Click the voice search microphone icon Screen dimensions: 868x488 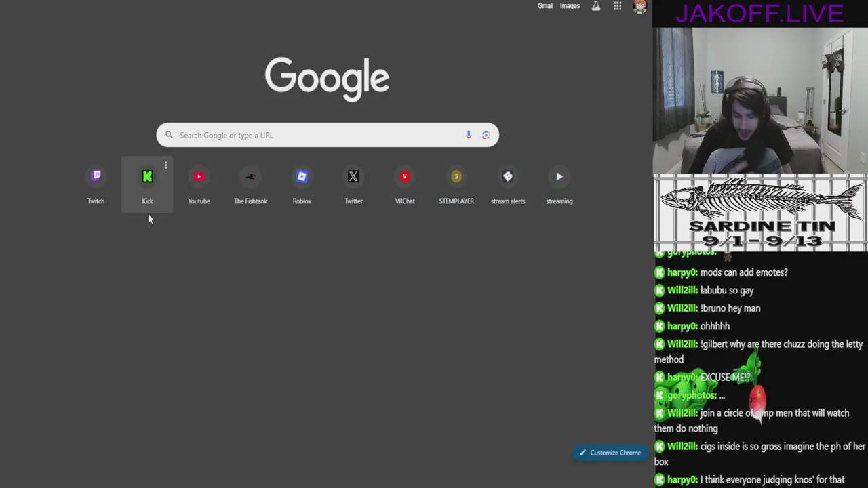coord(468,135)
